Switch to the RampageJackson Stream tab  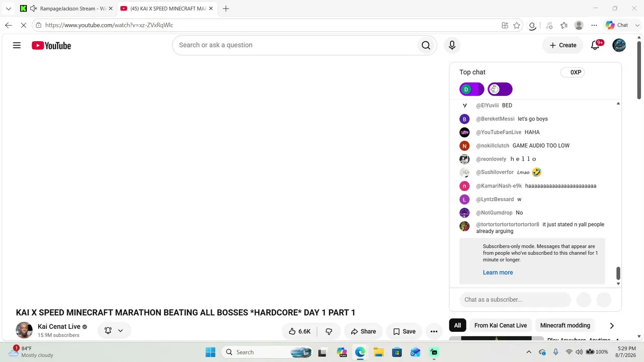66,9
